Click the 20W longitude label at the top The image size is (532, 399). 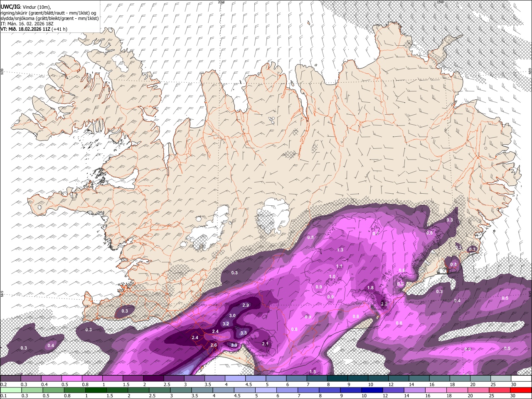(x=221, y=2)
